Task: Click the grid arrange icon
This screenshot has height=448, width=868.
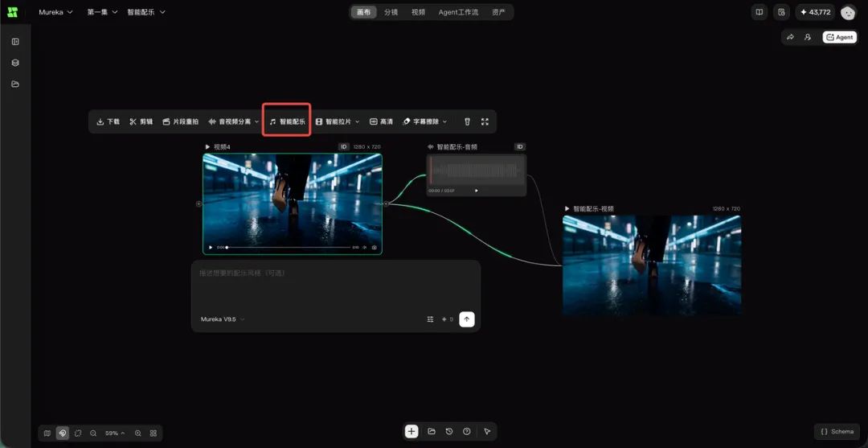Action: pos(154,433)
